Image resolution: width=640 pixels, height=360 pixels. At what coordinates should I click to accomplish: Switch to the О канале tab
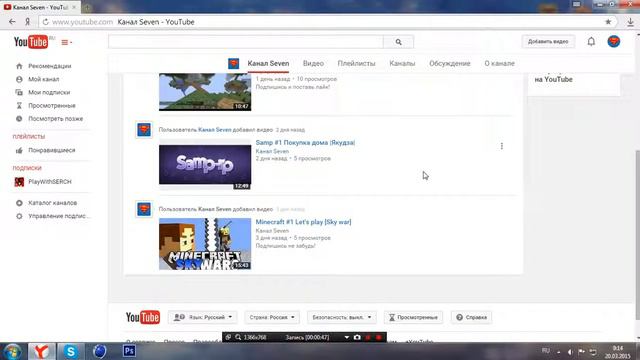tap(500, 64)
